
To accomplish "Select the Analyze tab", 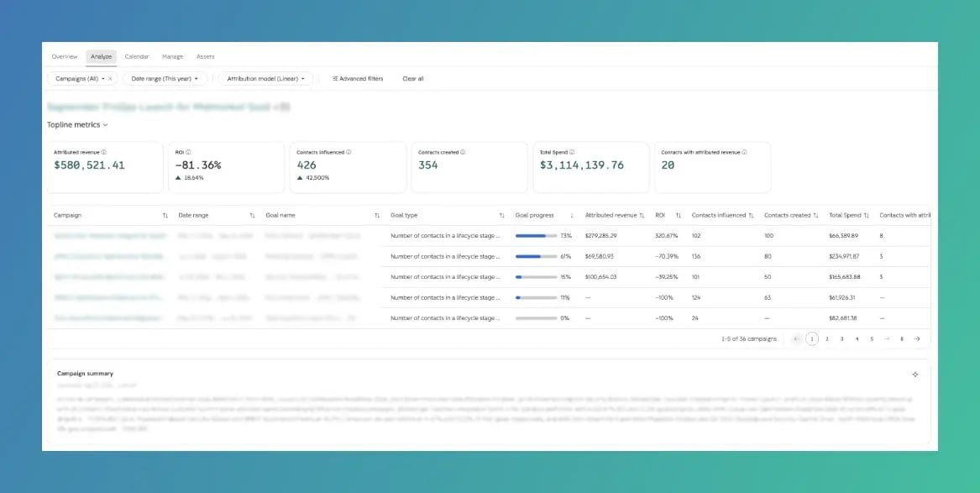I will [x=102, y=57].
